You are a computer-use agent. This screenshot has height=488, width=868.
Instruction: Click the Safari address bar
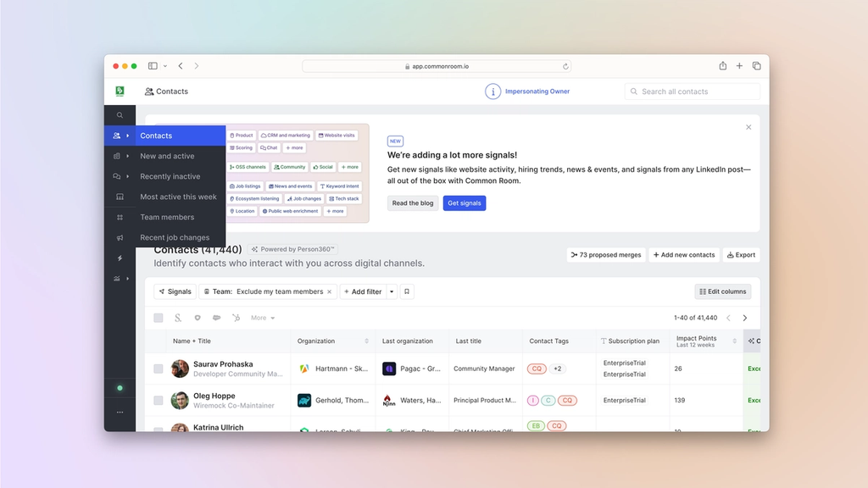point(437,66)
